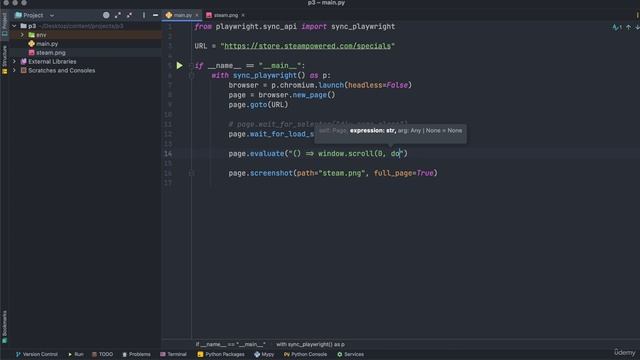
Task: Open the Services tool window
Action: [x=350, y=354]
